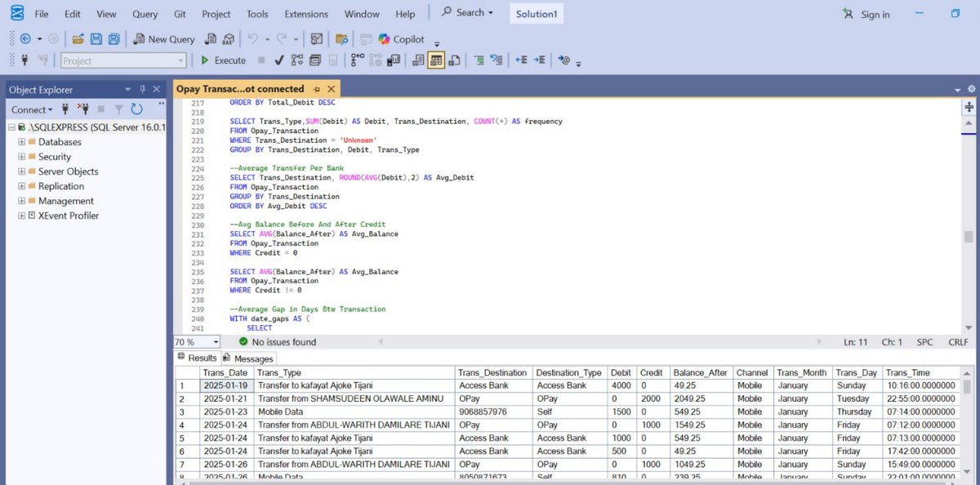
Task: Expand the Server Objects node
Action: point(21,171)
